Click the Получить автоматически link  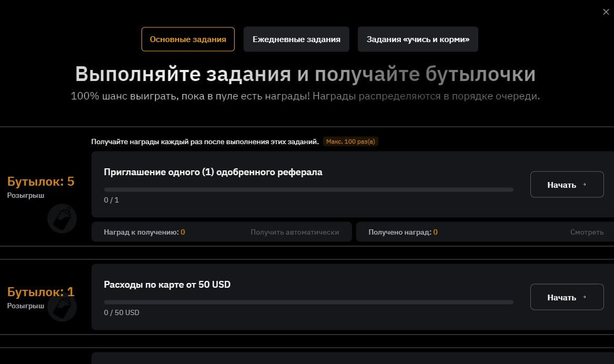click(295, 232)
